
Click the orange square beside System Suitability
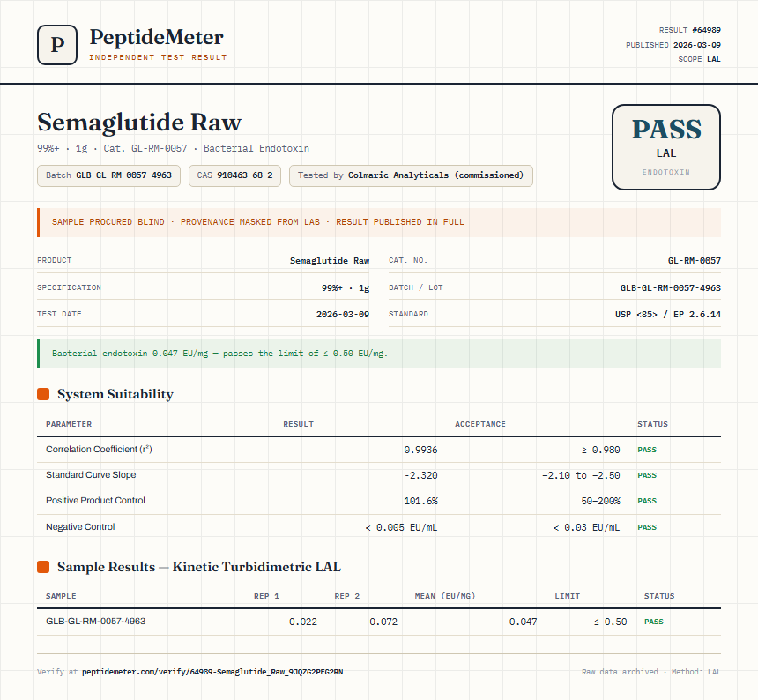tap(43, 394)
